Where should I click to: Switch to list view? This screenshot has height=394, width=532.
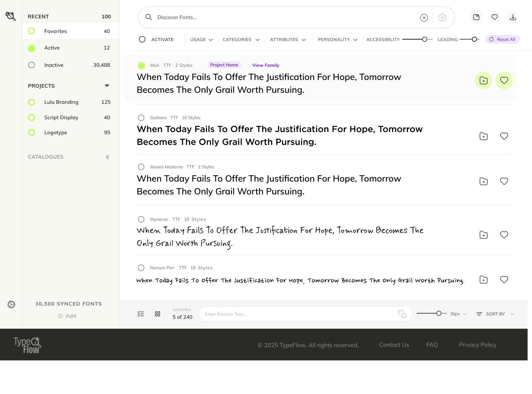tap(141, 314)
